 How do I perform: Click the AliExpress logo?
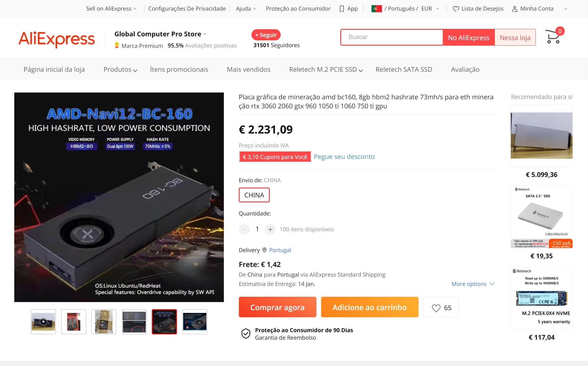point(57,39)
